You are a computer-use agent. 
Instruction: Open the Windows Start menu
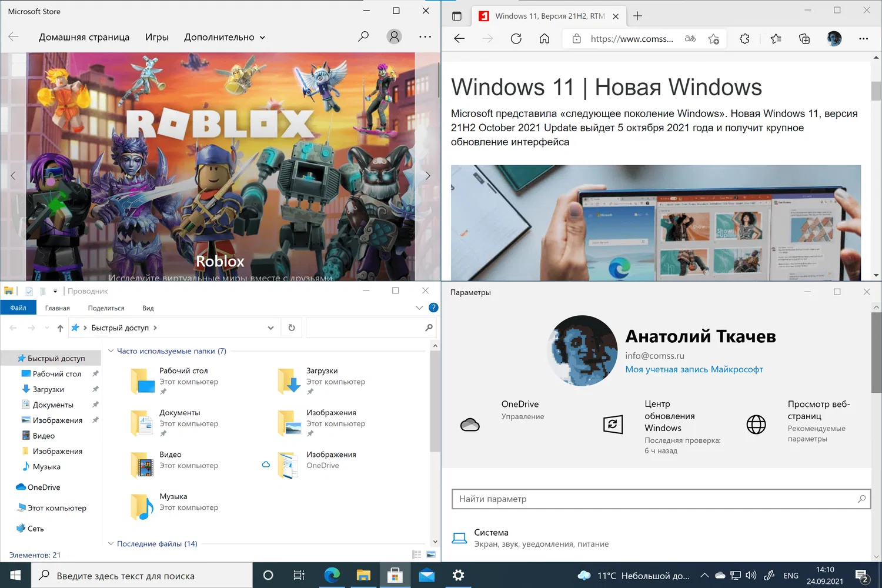point(15,575)
